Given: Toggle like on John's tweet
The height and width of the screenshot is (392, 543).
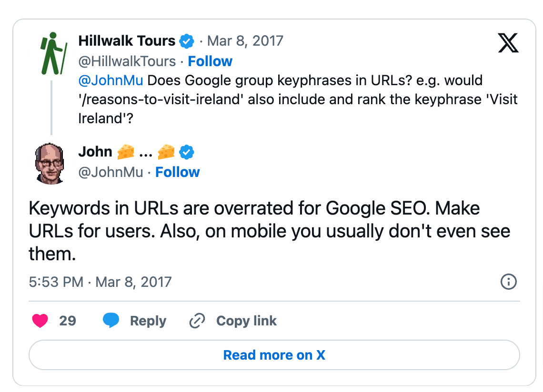Looking at the screenshot, I should click(x=40, y=321).
